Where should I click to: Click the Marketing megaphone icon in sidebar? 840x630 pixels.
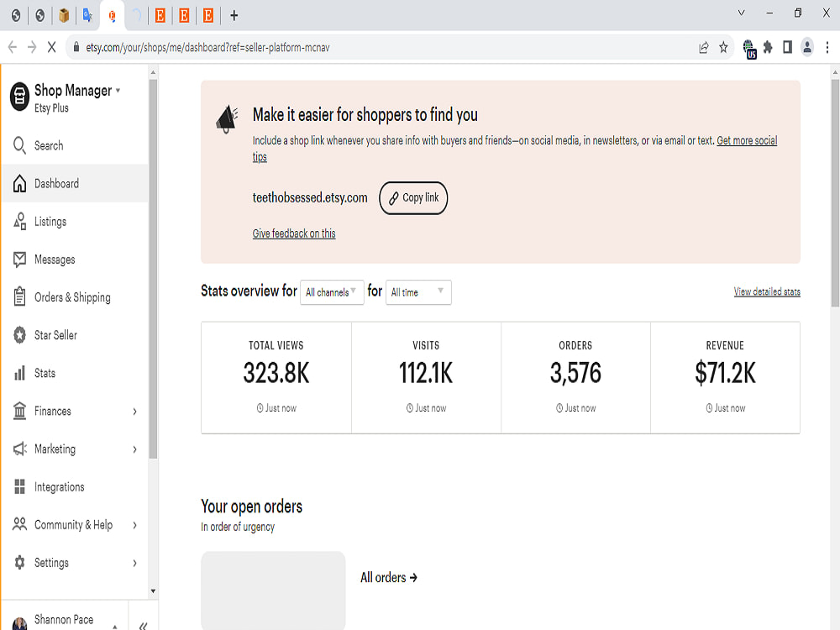coord(19,449)
